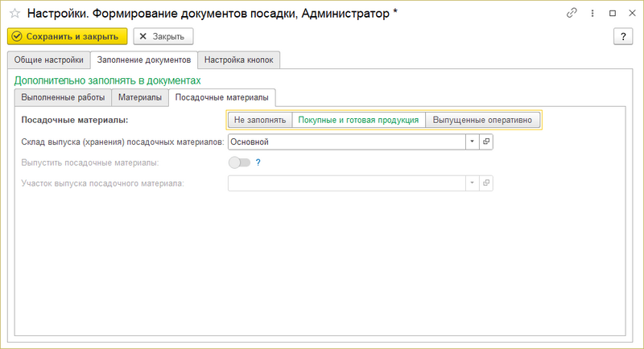
Task: Switch to 'Настройка кнопок' tab
Action: pos(238,60)
